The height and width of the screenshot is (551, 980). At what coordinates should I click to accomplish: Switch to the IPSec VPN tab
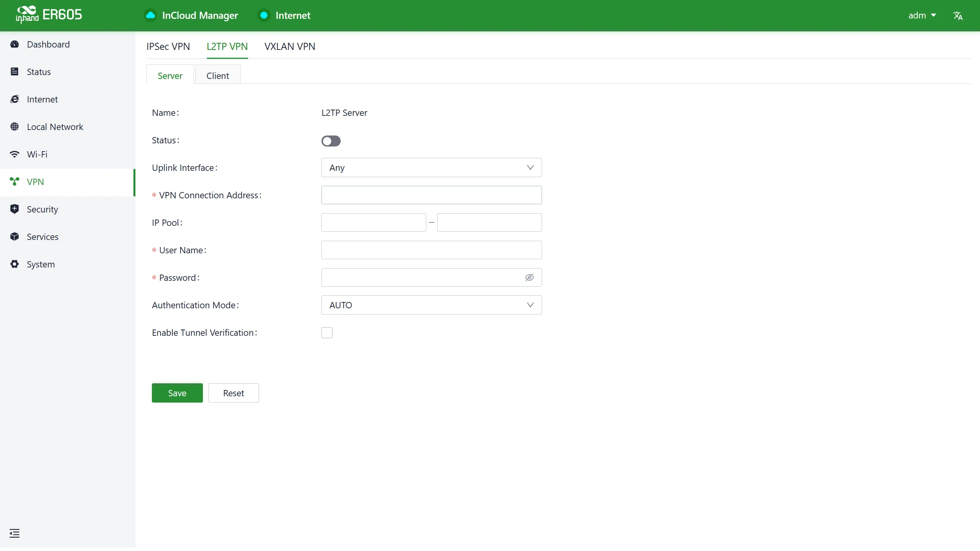pyautogui.click(x=168, y=46)
